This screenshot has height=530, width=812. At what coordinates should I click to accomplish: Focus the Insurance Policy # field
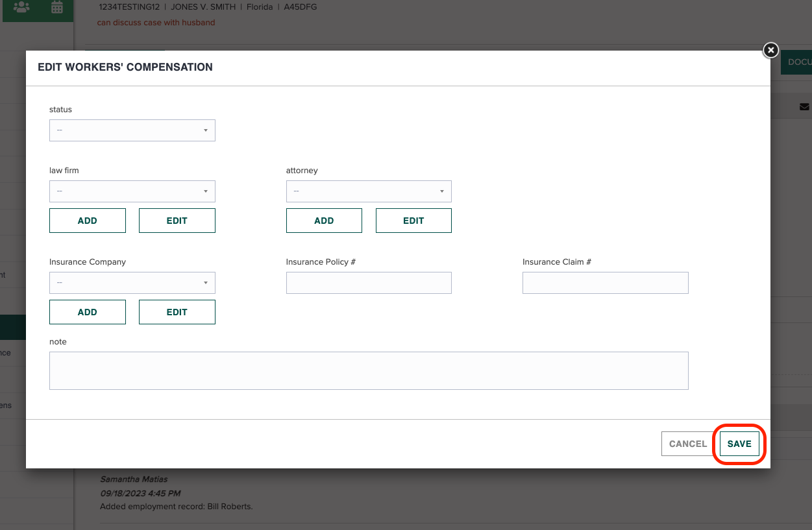pos(369,283)
